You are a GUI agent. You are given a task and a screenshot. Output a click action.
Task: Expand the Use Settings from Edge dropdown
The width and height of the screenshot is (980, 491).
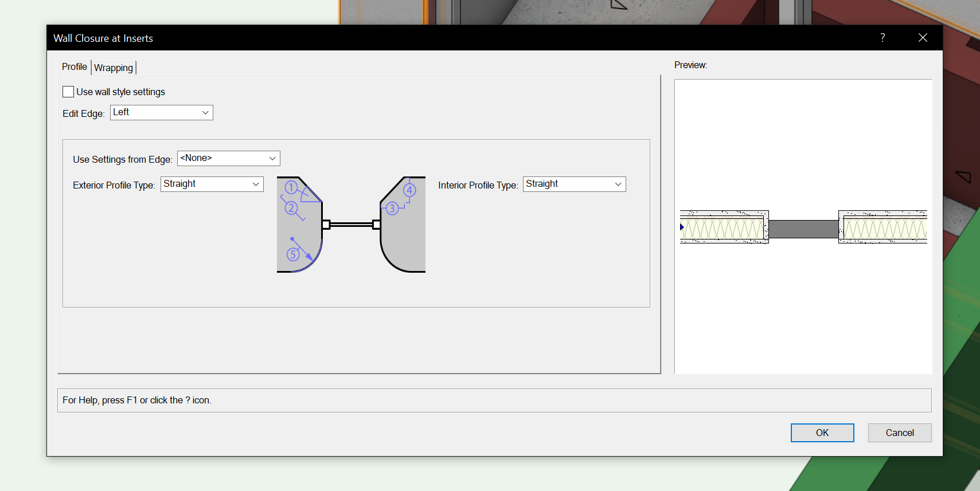point(228,159)
